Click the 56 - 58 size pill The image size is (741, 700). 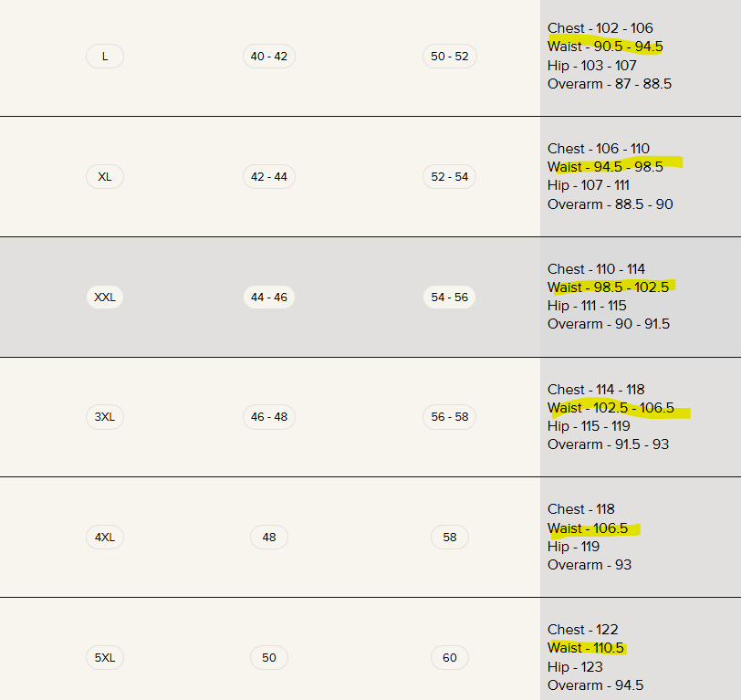tap(450, 417)
